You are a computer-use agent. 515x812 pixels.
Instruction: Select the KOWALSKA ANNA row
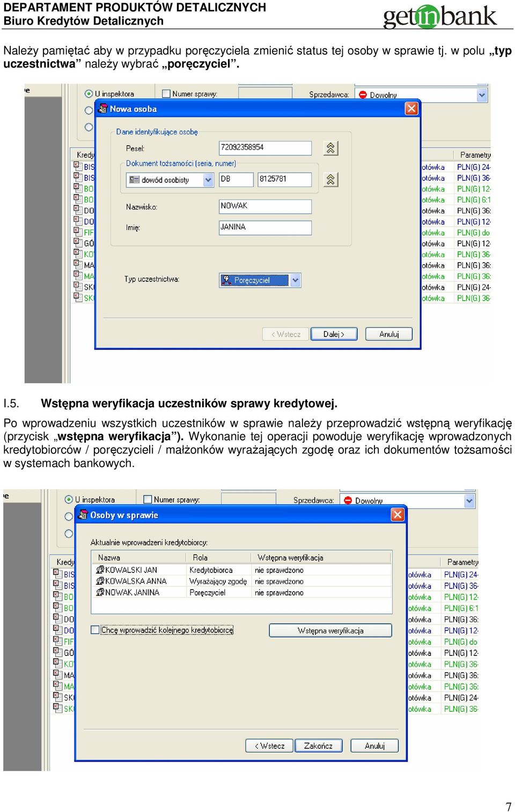[x=241, y=581]
